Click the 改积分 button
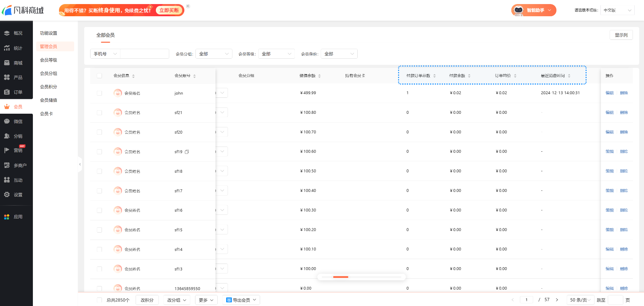The height and width of the screenshot is (306, 644). coord(147,300)
